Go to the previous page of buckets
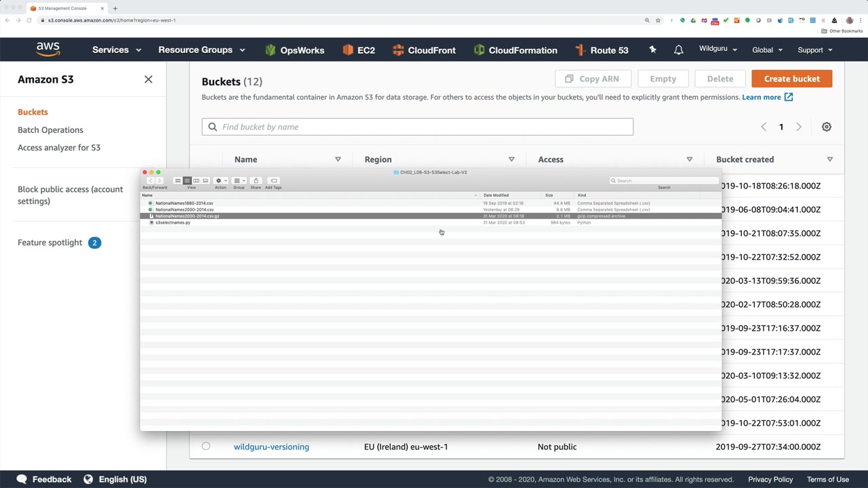 [x=764, y=127]
